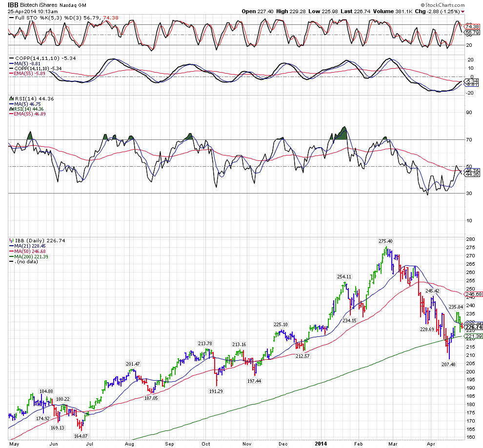Click the 221.39 MA(200) axis value tag
483x448 pixels.
pyautogui.click(x=474, y=336)
